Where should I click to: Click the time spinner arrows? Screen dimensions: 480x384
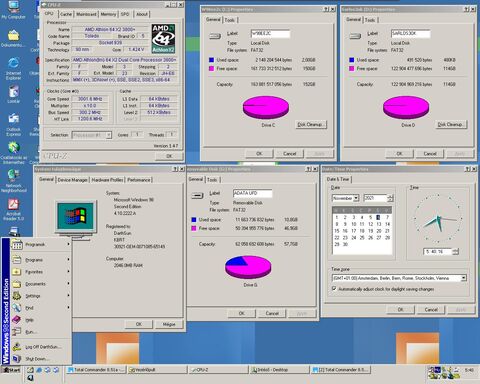(456, 252)
